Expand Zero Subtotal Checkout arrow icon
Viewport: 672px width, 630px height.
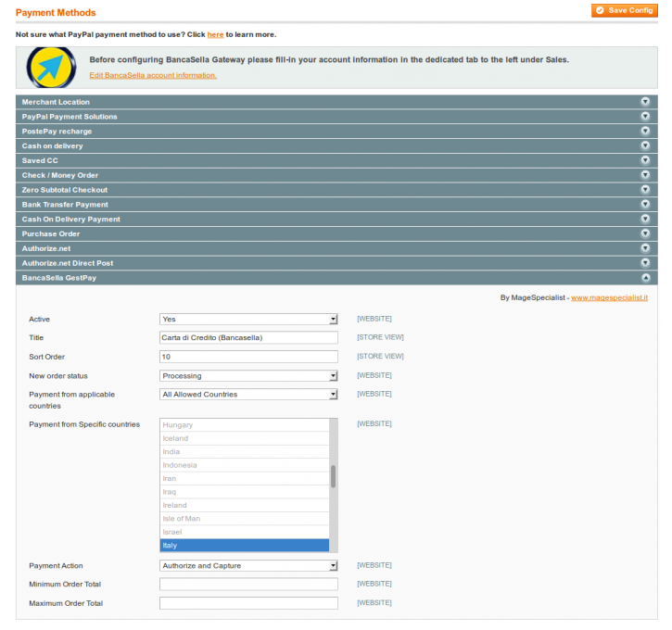pos(645,189)
